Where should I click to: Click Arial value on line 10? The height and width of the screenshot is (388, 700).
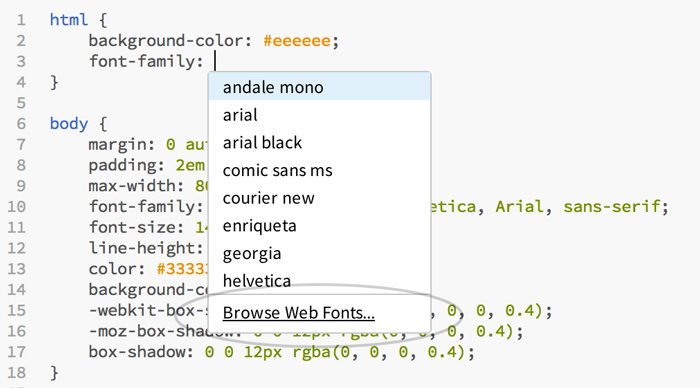[x=520, y=206]
